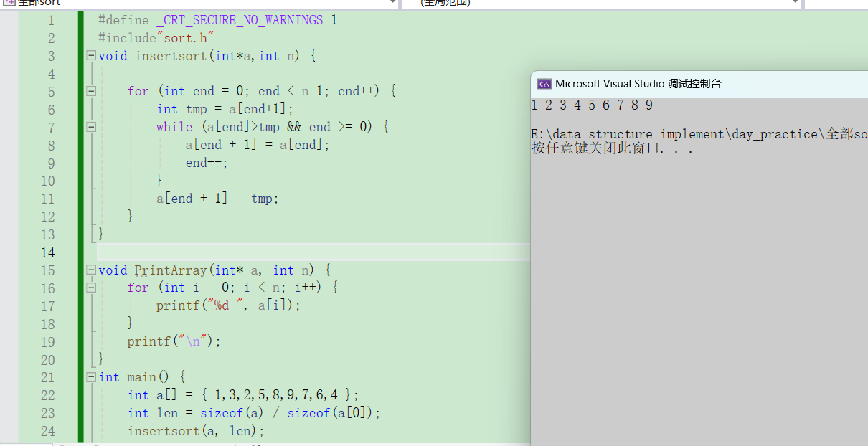Click line number 18 in the gutter
Viewport: 868px width, 446px height.
click(x=47, y=323)
